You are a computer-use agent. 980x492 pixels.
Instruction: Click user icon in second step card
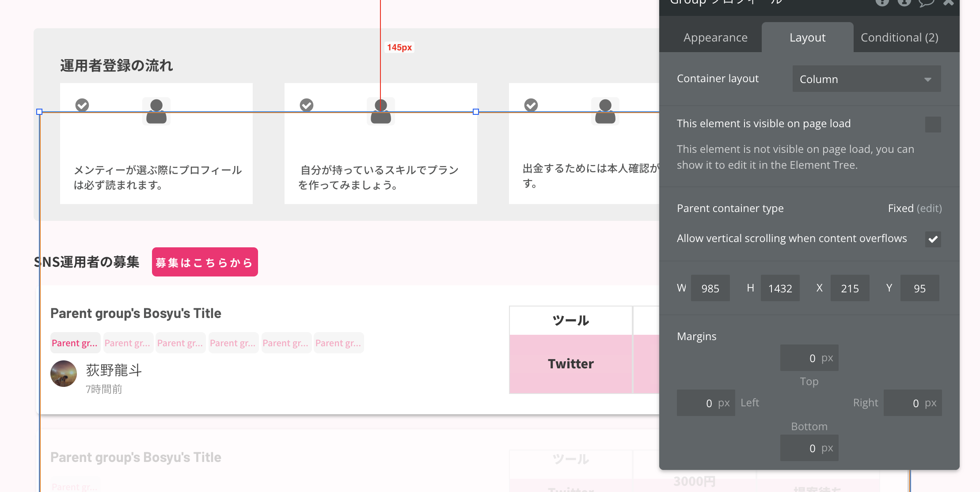(x=380, y=111)
